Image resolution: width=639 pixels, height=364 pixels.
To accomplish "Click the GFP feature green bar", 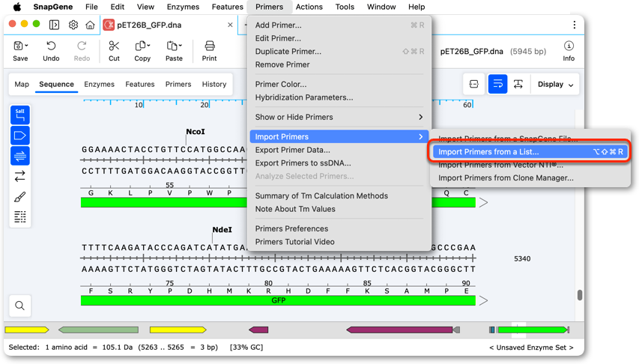I will click(278, 300).
